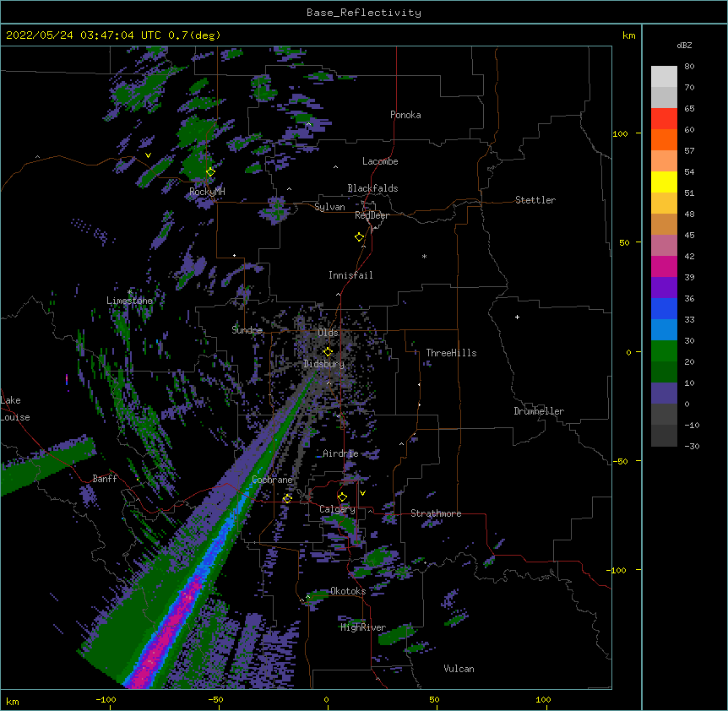The width and height of the screenshot is (728, 711).
Task: Click the Ponoka town label
Action: click(405, 115)
